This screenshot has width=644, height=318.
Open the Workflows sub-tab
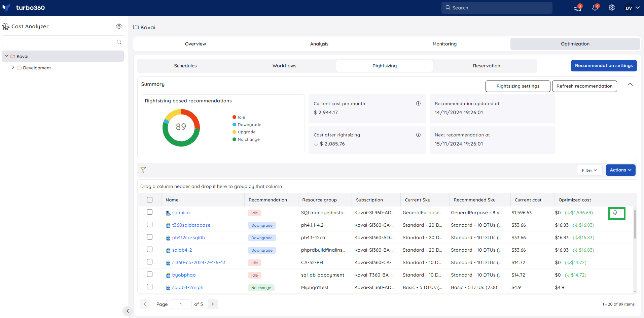point(284,66)
